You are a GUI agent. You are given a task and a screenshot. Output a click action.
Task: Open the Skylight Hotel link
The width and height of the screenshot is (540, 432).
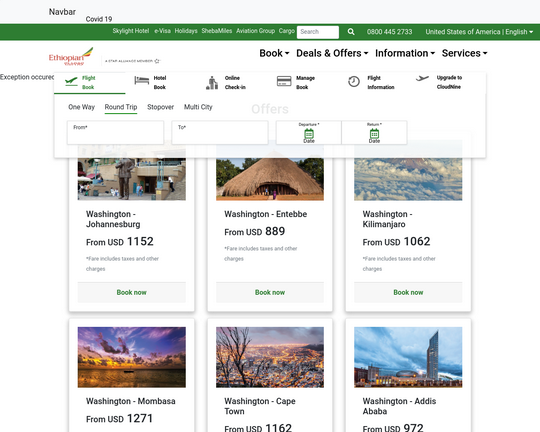(131, 31)
